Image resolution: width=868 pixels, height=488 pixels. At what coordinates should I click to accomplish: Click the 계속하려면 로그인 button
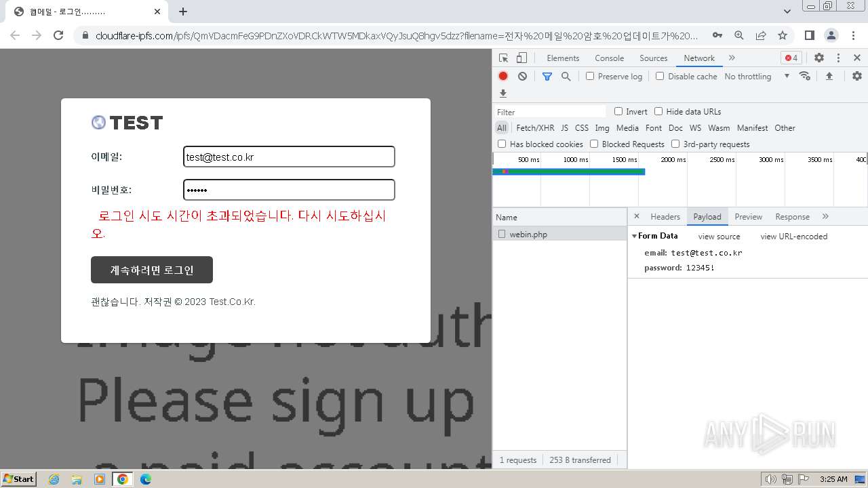pyautogui.click(x=152, y=270)
